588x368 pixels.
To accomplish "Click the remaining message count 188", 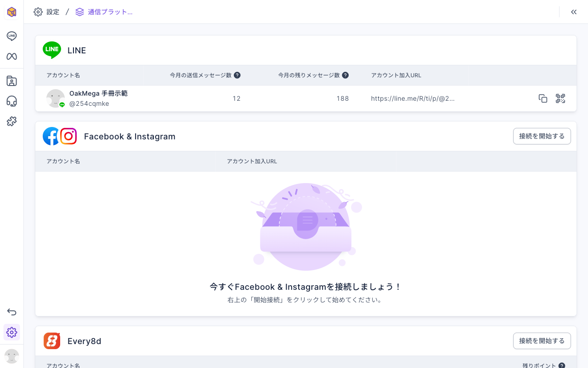I will pyautogui.click(x=343, y=98).
